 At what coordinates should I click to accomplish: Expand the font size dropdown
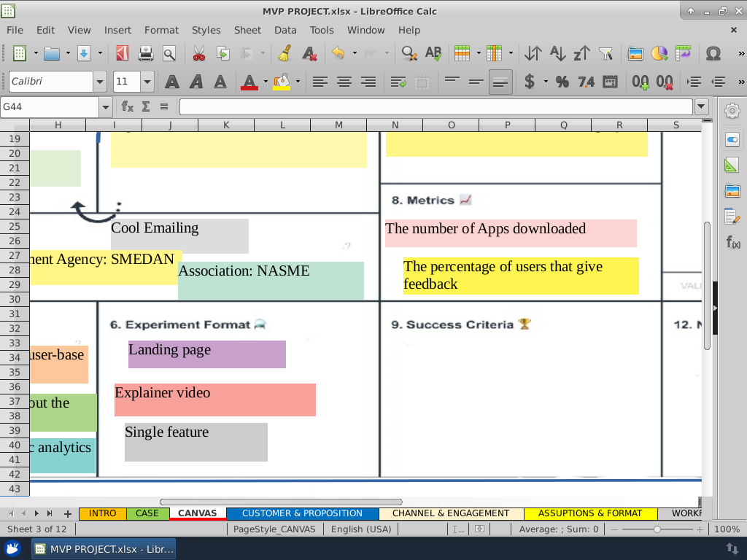point(147,82)
